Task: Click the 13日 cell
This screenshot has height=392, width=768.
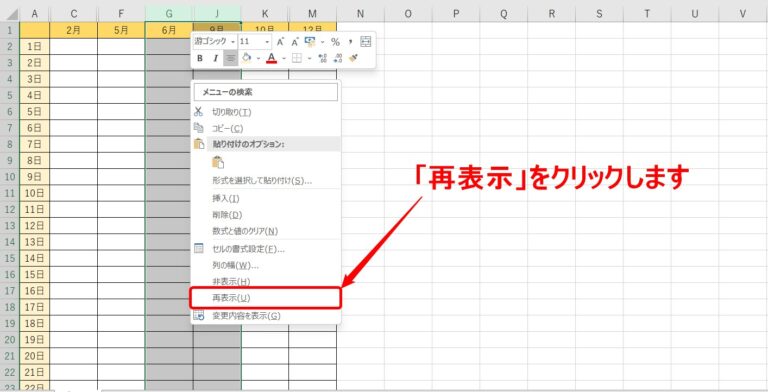Action: (x=34, y=242)
